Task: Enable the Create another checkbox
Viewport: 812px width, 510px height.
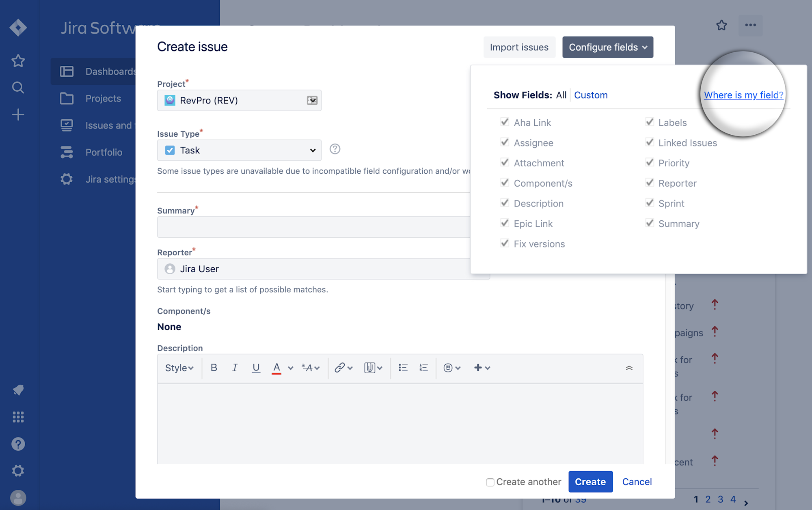Action: click(x=490, y=482)
